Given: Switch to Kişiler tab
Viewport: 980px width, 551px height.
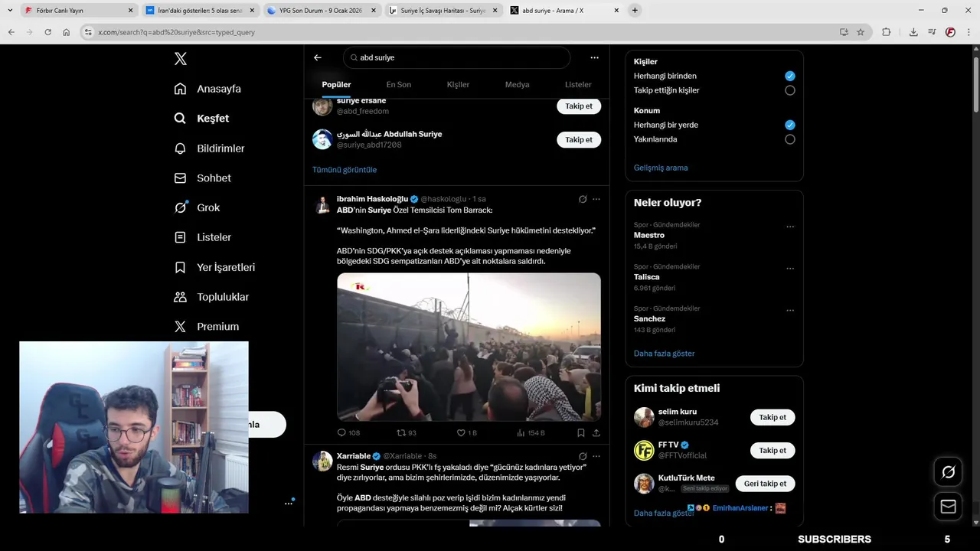Looking at the screenshot, I should (458, 84).
